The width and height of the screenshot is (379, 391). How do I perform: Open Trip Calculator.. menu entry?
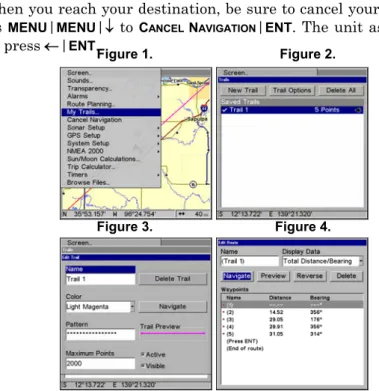pos(91,167)
